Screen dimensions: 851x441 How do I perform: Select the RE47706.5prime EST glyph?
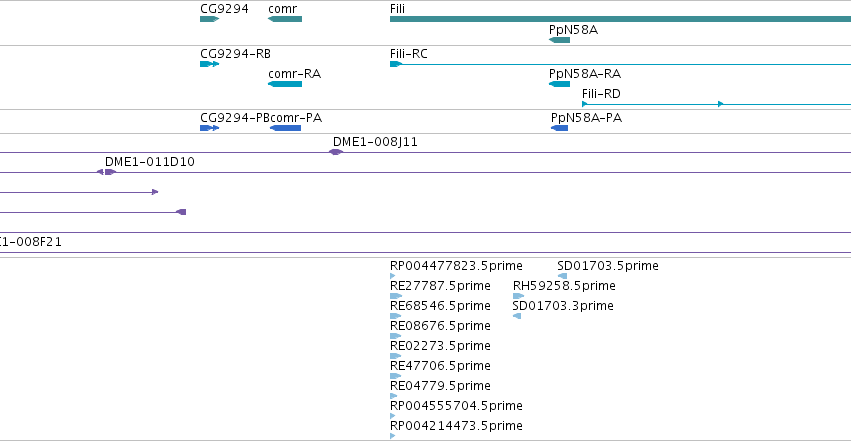pos(396,376)
